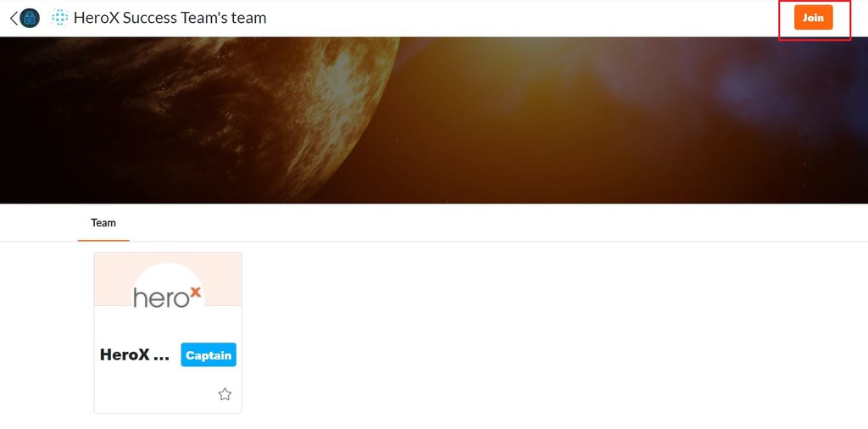Favorite the member with the star icon
The height and width of the screenshot is (429, 868).
[x=225, y=394]
